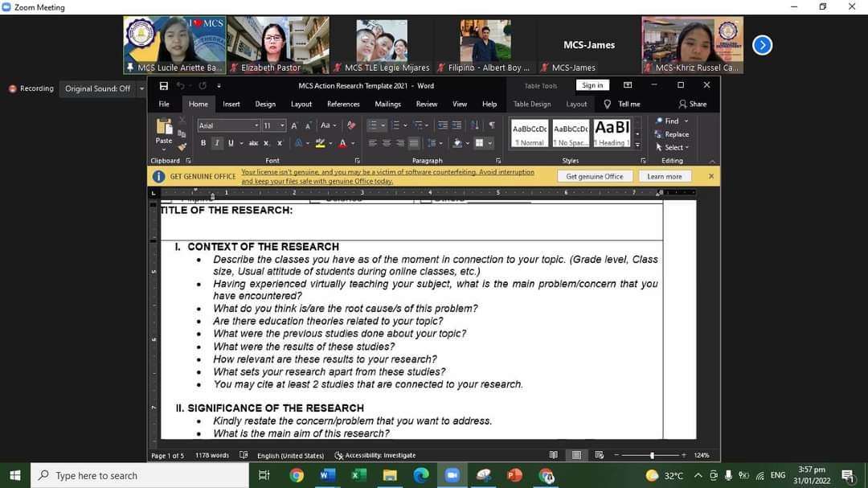Clear all formatting from selected text
This screenshot has height=488, width=868.
coord(351,125)
